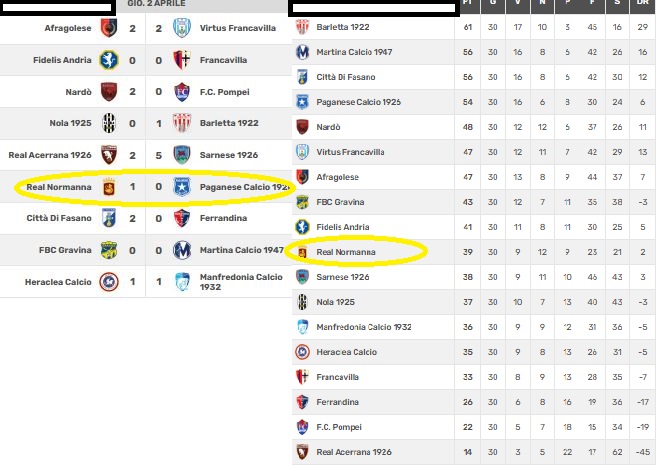Click the Afragolese crest in match list
Screen dimensions: 660x465
[110, 28]
